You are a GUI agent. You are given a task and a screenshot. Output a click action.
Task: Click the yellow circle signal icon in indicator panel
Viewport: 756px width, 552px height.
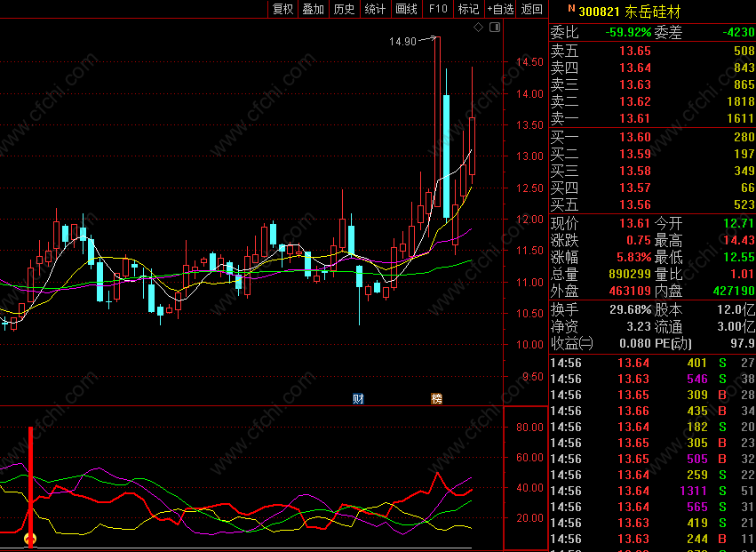[30, 539]
